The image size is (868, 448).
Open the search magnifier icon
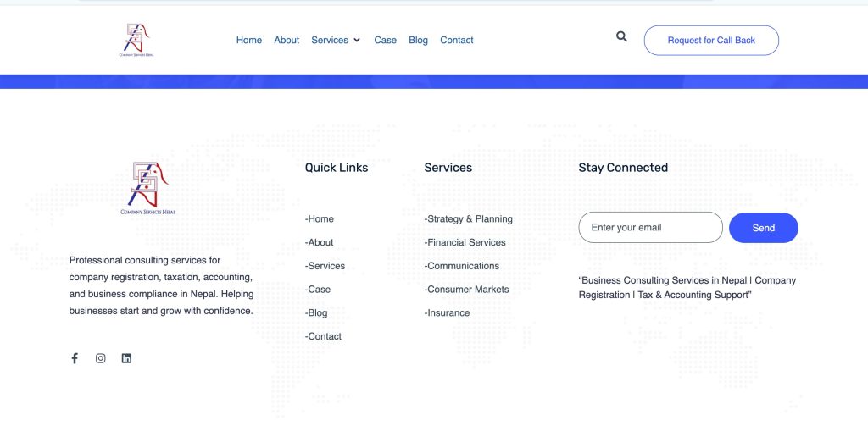(621, 36)
